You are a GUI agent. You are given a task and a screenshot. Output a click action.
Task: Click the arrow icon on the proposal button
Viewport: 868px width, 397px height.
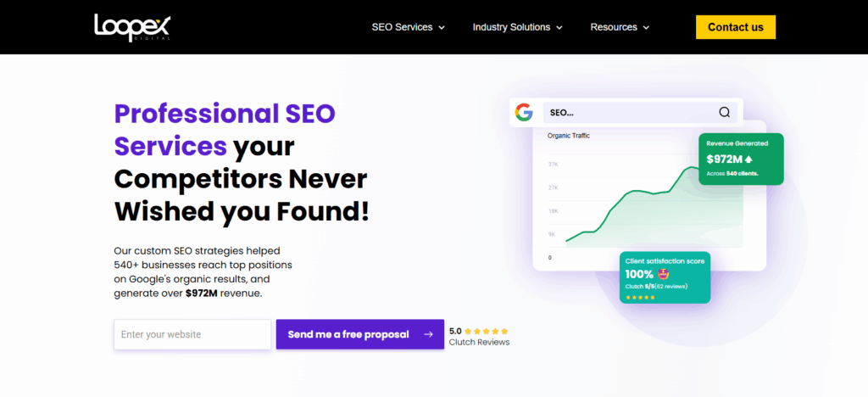(x=428, y=334)
